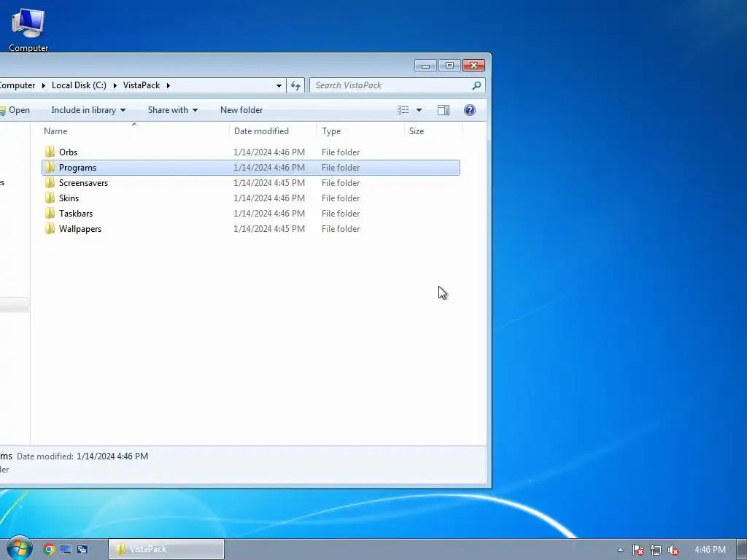Click the 4:46 PM taskbar clock
The width and height of the screenshot is (747, 560).
[710, 550]
